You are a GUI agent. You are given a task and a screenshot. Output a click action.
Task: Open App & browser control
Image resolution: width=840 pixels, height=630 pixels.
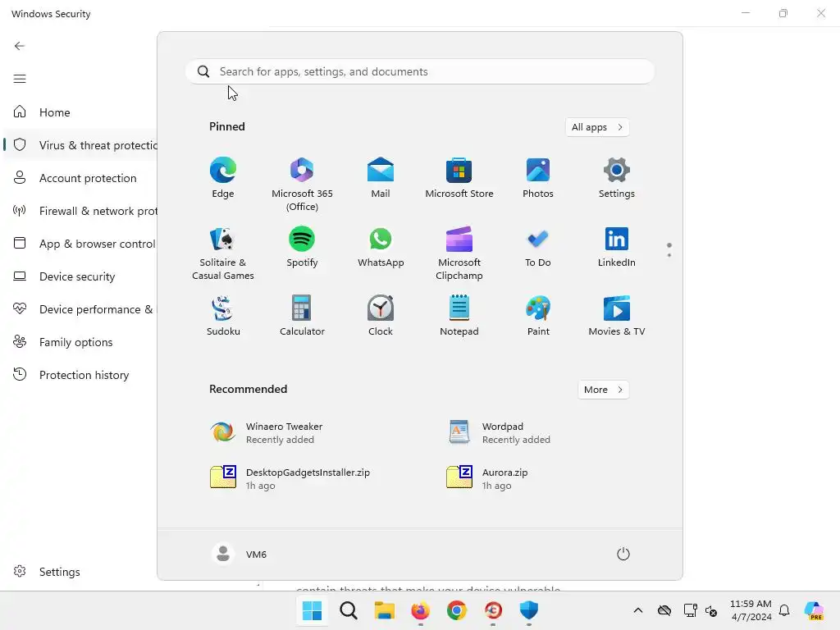pyautogui.click(x=80, y=244)
